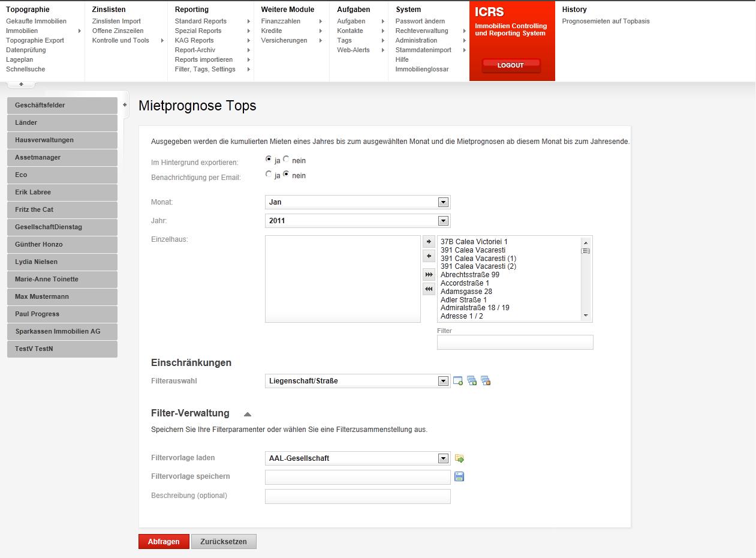Screen dimensions: 756x558
Task: Open Filter, Tags, Settings menu item
Action: click(x=205, y=69)
